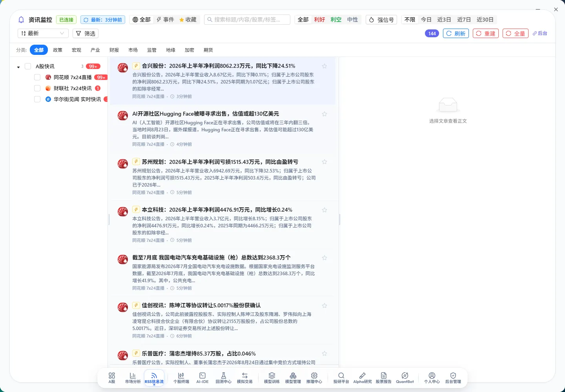565x392 pixels.
Task: Open the 后台 link
Action: (540, 33)
